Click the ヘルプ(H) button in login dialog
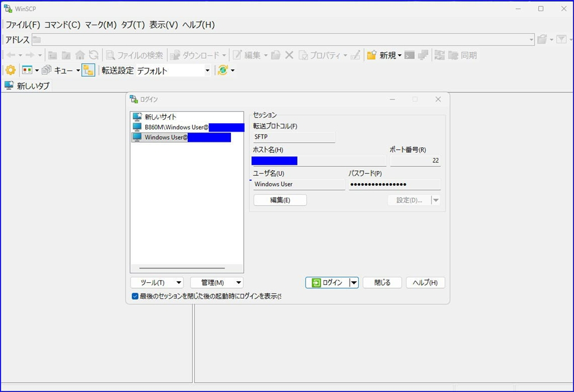Image resolution: width=574 pixels, height=392 pixels. [x=425, y=282]
